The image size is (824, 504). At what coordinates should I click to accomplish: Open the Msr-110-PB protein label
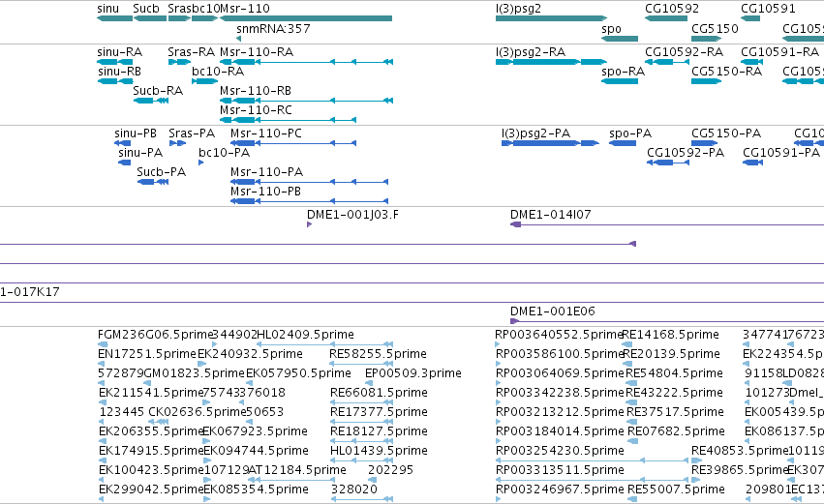tap(266, 192)
